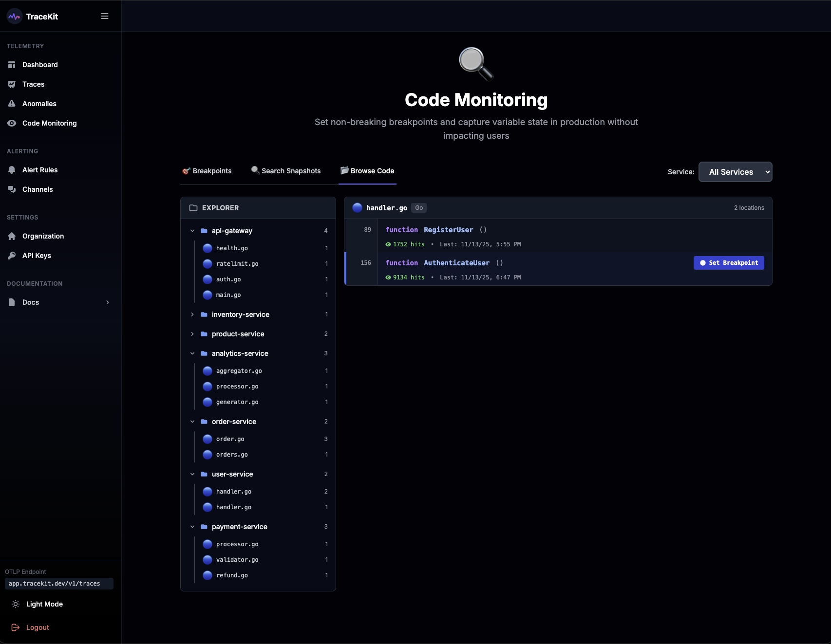Collapse the api-gateway folder

coord(192,231)
